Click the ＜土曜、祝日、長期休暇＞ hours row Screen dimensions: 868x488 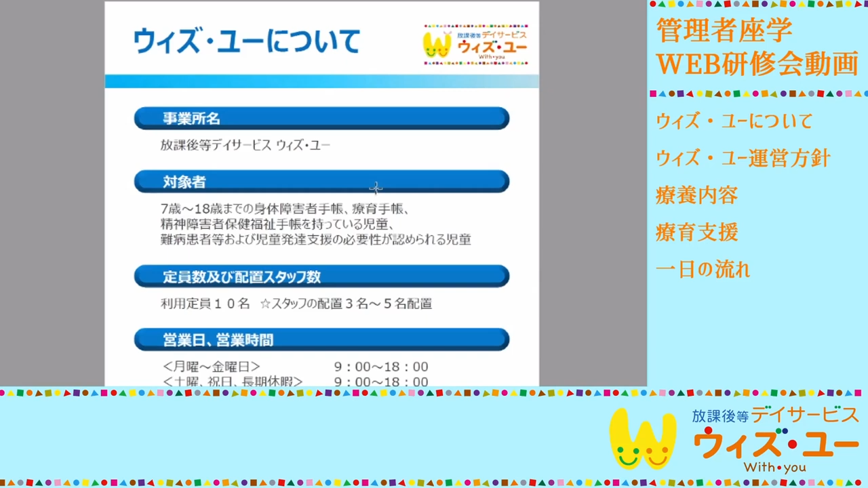click(x=296, y=382)
